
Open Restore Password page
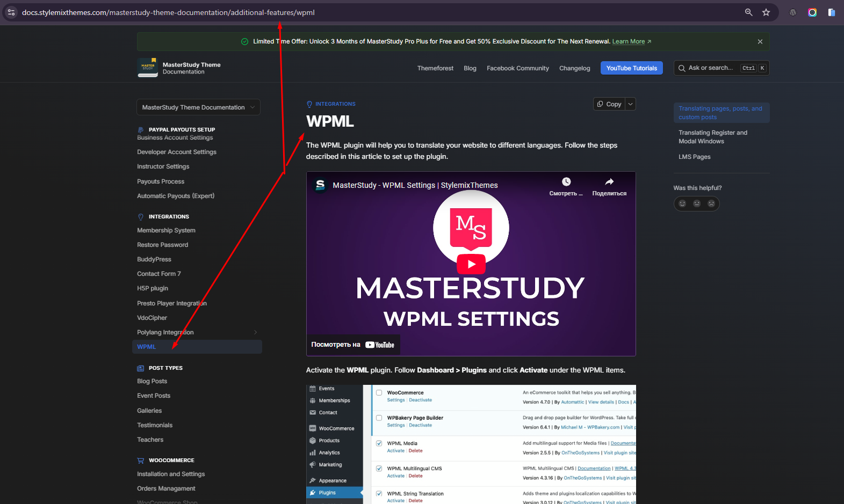(x=162, y=245)
